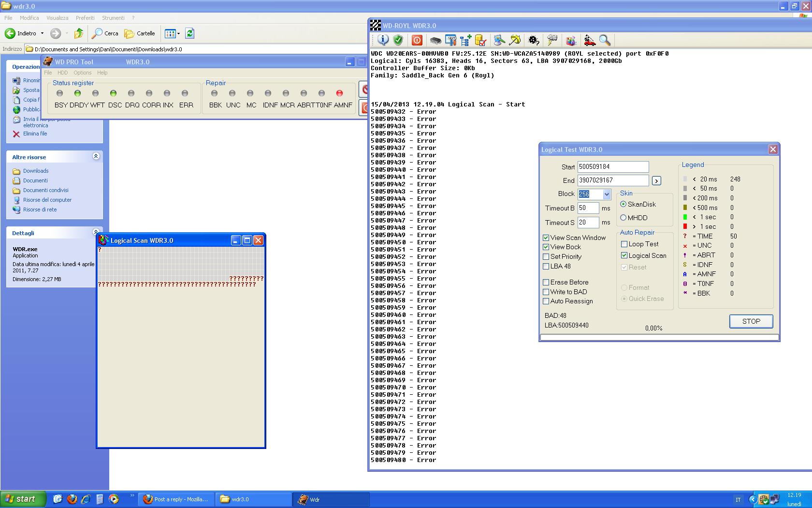Click the magnifying glass icon in WD-ROYL toolbar

pyautogui.click(x=605, y=40)
